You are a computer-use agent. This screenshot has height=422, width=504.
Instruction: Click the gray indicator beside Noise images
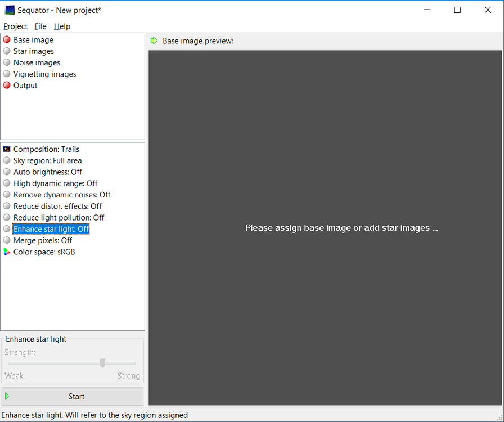tap(7, 62)
